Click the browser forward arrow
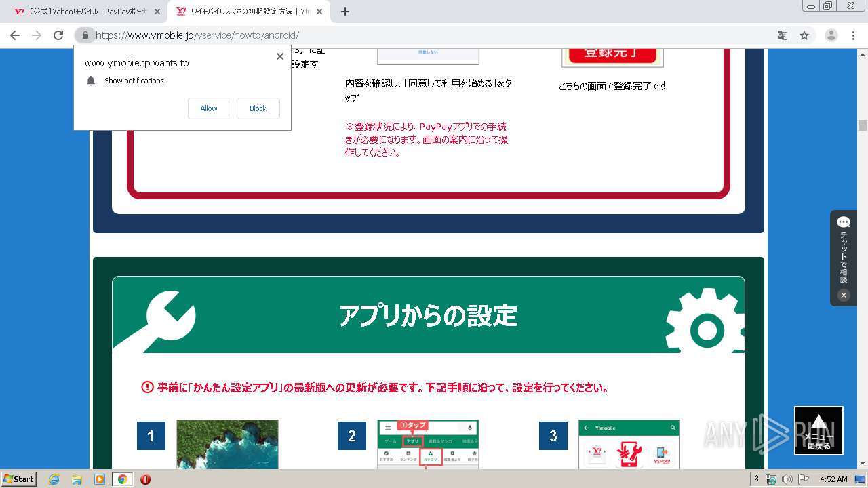This screenshot has width=868, height=488. 37,35
